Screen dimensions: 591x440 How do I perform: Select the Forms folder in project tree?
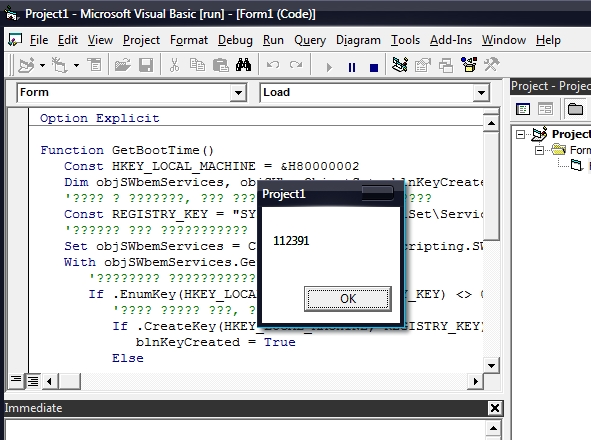point(571,150)
